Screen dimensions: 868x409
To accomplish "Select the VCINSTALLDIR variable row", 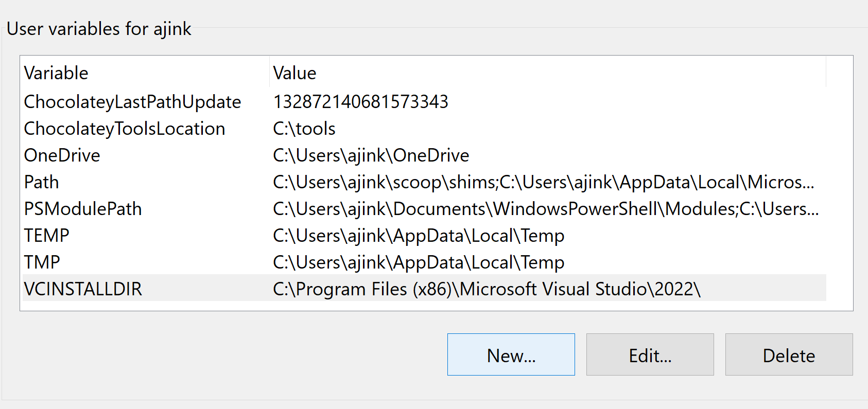I will pyautogui.click(x=83, y=289).
